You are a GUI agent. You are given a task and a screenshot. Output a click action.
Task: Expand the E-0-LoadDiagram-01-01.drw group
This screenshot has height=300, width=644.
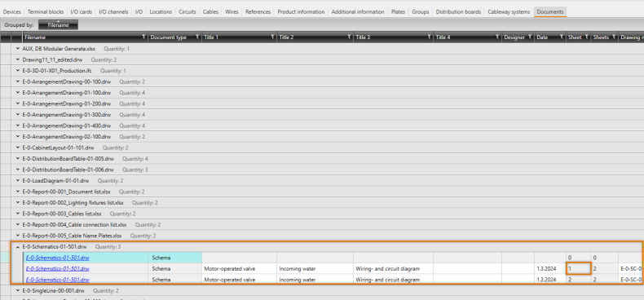pyautogui.click(x=18, y=180)
